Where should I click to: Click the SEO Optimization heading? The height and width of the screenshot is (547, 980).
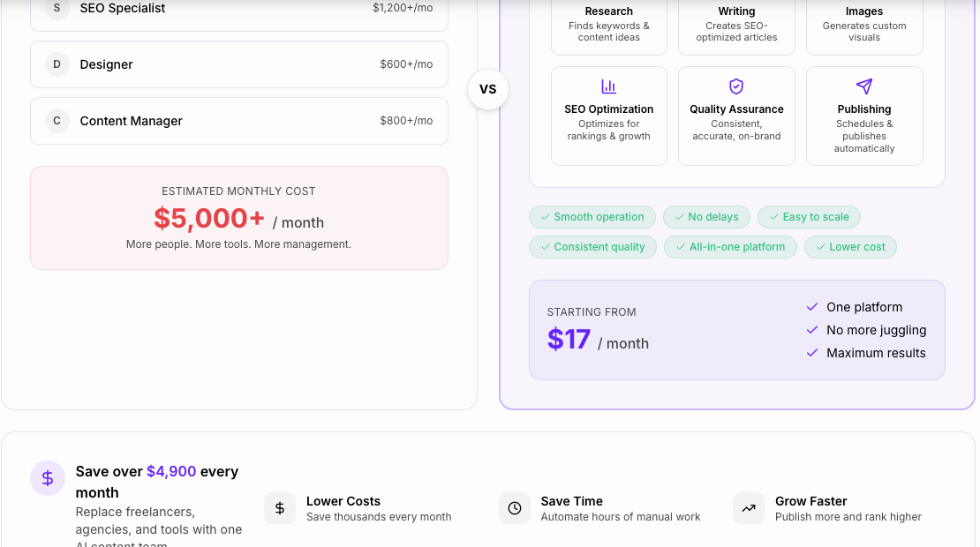pos(609,109)
